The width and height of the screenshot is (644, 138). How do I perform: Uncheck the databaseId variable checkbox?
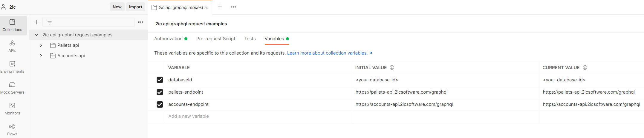click(x=160, y=80)
